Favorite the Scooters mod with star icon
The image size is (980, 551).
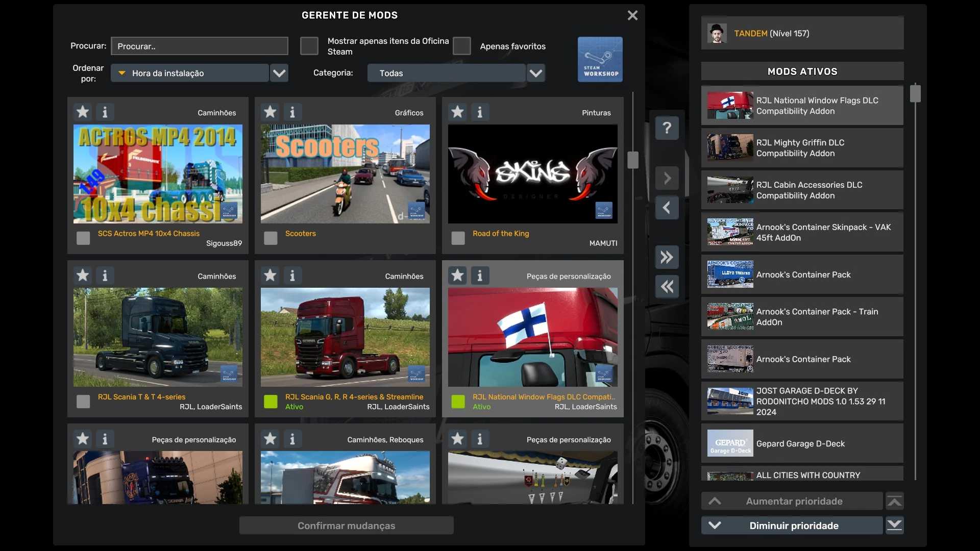(270, 112)
